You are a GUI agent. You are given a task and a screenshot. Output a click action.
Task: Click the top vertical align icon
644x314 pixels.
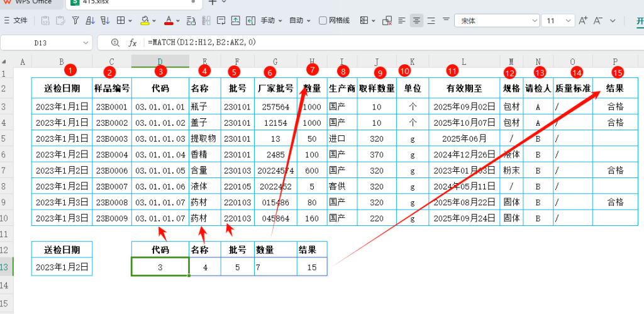click(446, 20)
